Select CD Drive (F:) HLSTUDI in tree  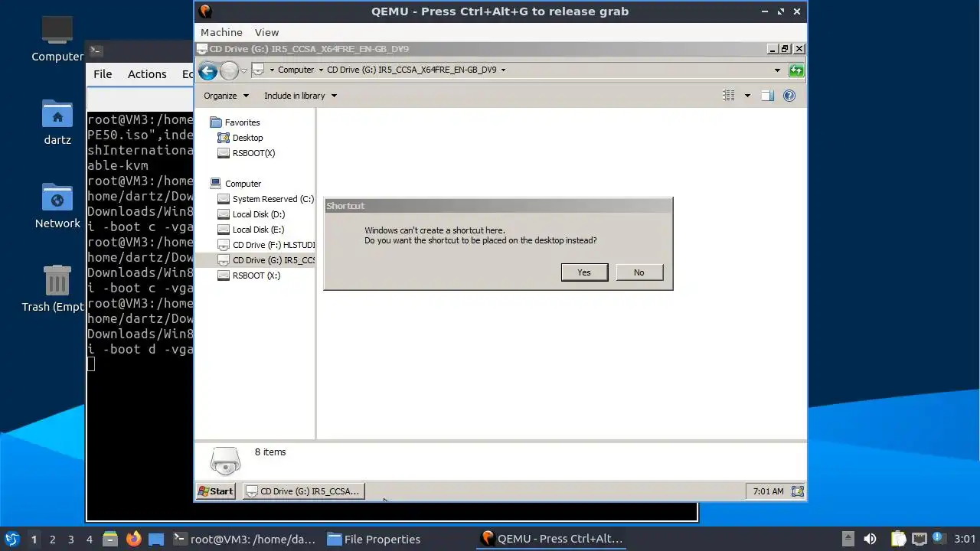266,245
